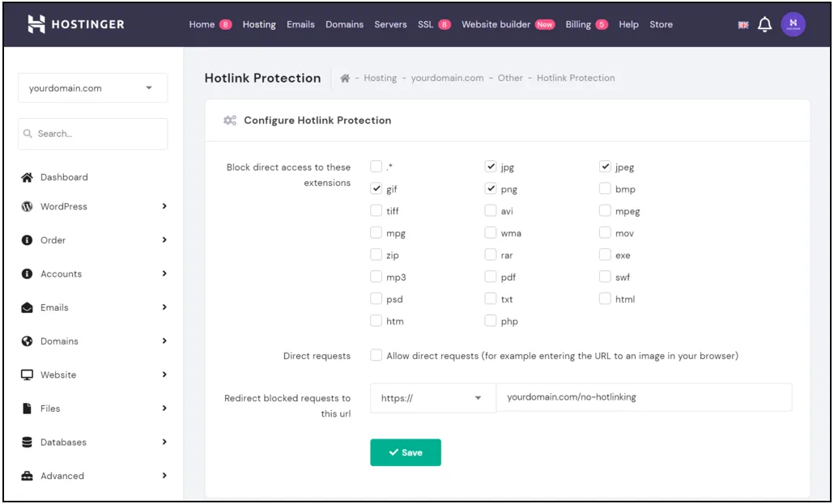This screenshot has height=504, width=834.
Task: Expand the WordPress sidebar section
Action: pos(164,206)
